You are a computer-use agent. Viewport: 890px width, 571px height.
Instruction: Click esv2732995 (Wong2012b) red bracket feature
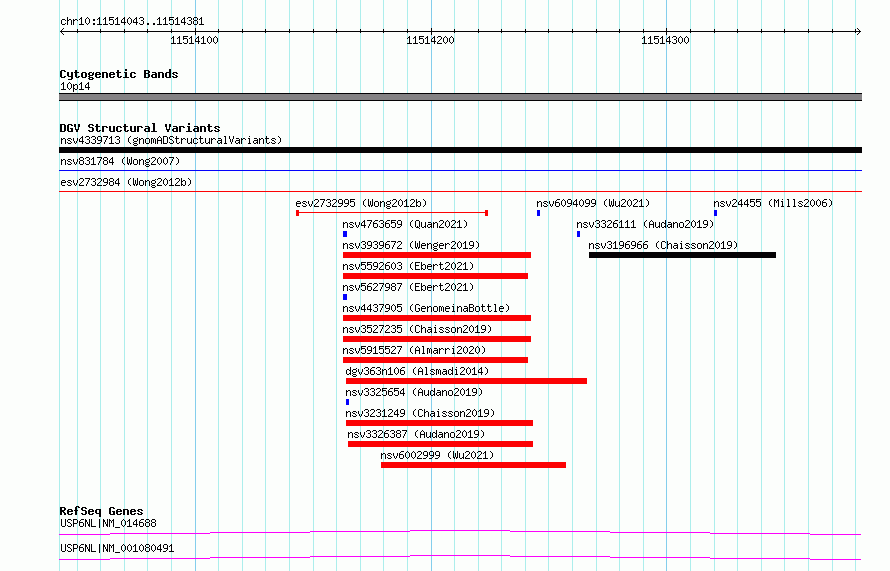(x=392, y=213)
